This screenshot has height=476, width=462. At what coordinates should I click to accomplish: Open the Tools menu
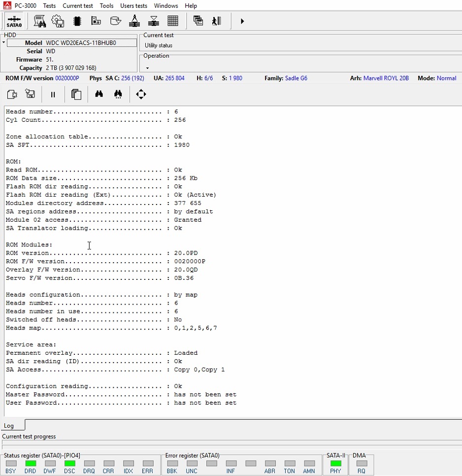(x=106, y=6)
